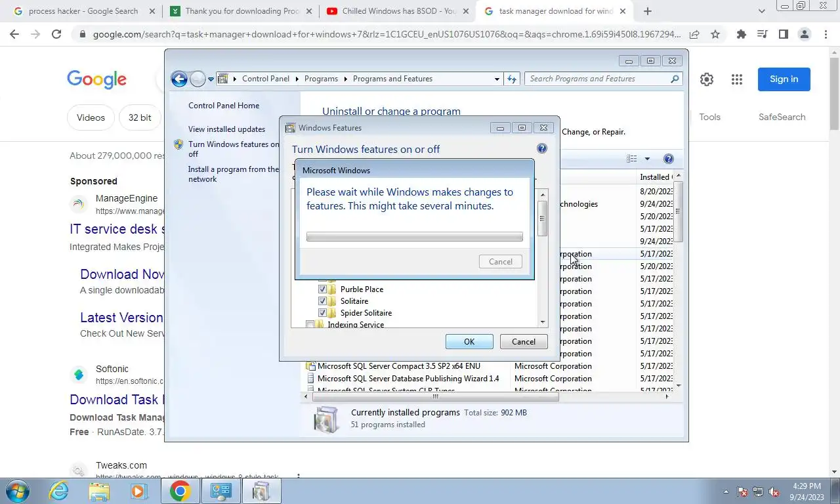Open Windows Media Player taskbar icon
The width and height of the screenshot is (840, 504).
pyautogui.click(x=138, y=491)
